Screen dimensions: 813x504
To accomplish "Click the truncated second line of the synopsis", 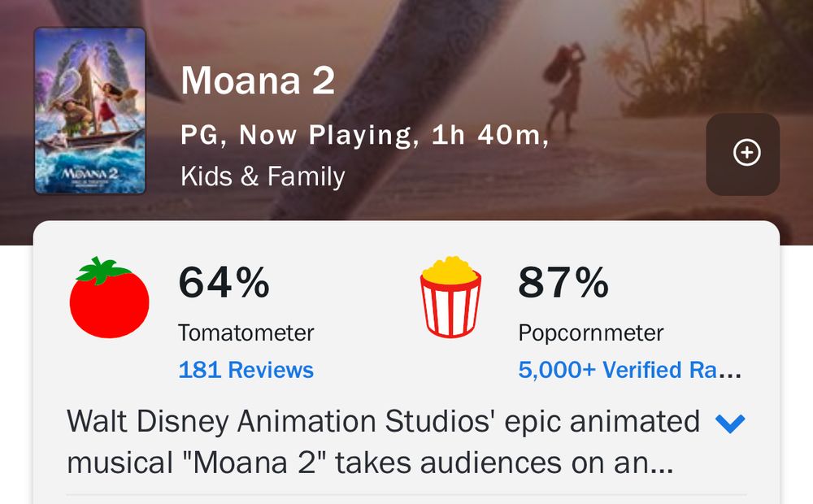I will click(x=368, y=463).
